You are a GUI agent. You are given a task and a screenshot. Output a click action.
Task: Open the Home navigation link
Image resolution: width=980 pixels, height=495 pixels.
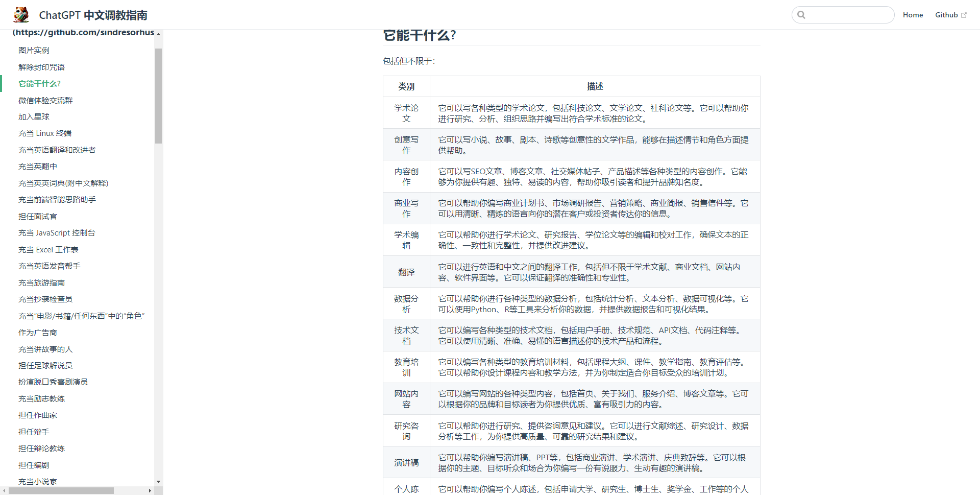[x=913, y=15]
